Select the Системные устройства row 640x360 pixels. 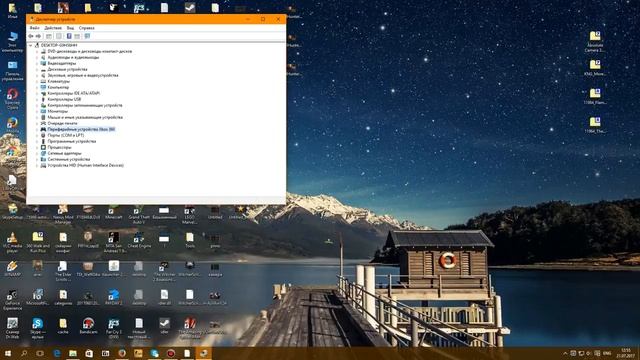65,159
